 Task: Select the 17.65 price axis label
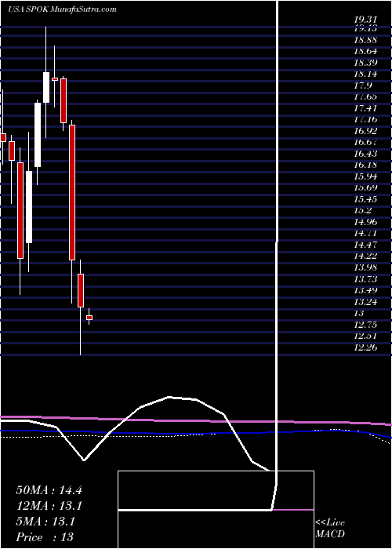(365, 97)
